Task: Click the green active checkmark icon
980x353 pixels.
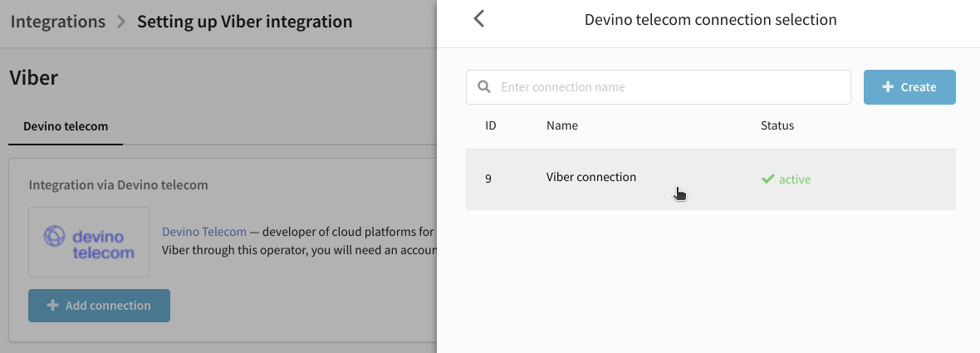Action: 767,179
